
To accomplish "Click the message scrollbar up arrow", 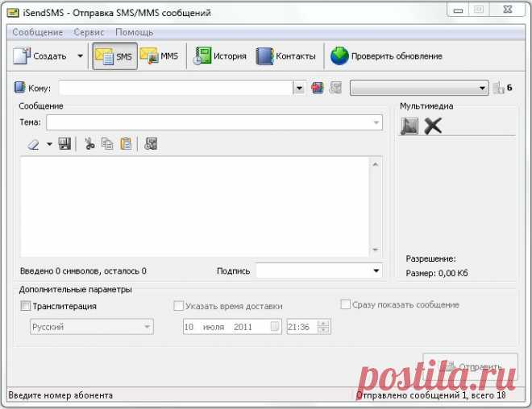I will [376, 164].
